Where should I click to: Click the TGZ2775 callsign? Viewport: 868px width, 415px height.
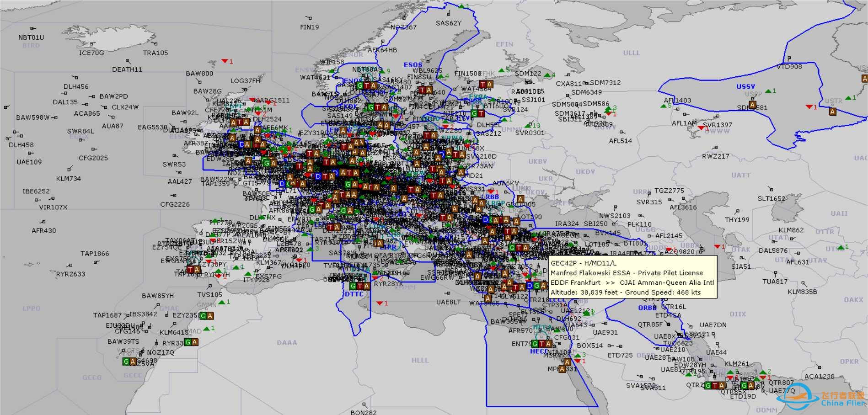click(670, 191)
